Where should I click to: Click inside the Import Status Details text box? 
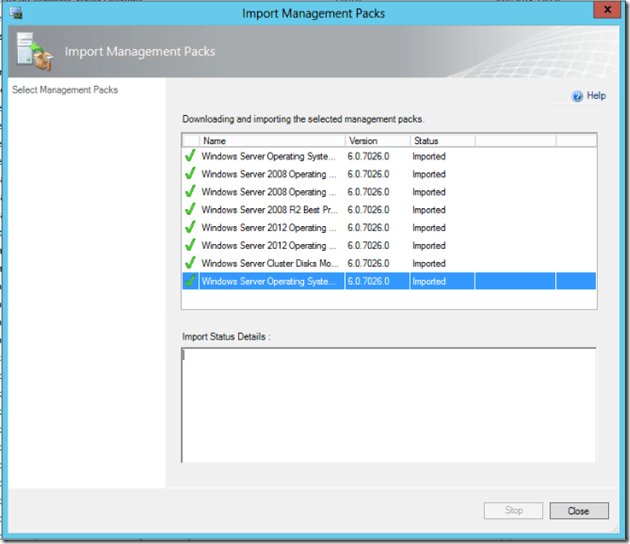coord(388,405)
